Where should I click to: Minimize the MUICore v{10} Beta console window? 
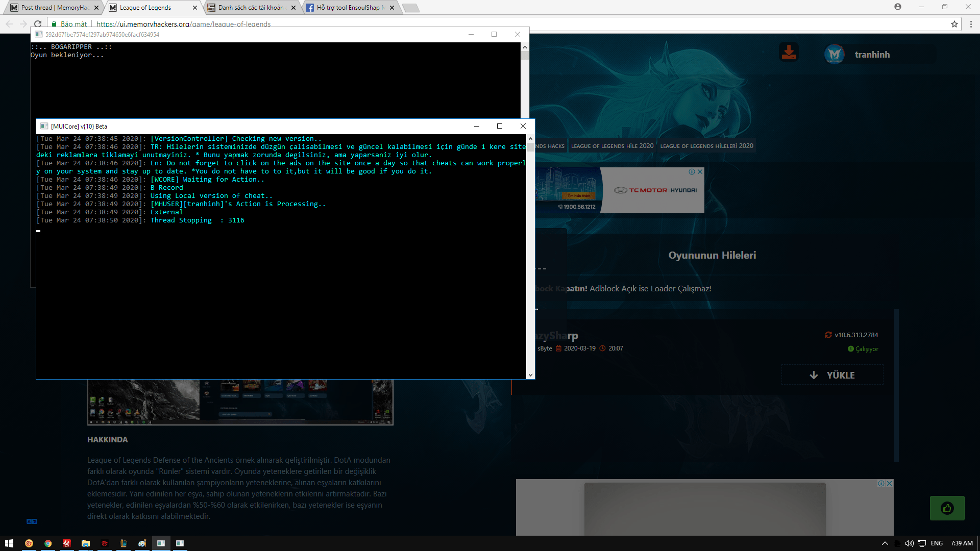pos(476,127)
